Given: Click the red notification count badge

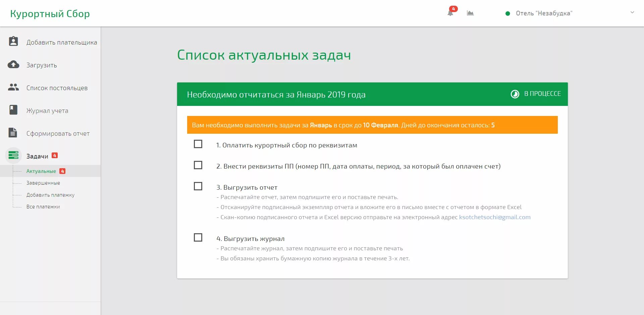Looking at the screenshot, I should 453,9.
